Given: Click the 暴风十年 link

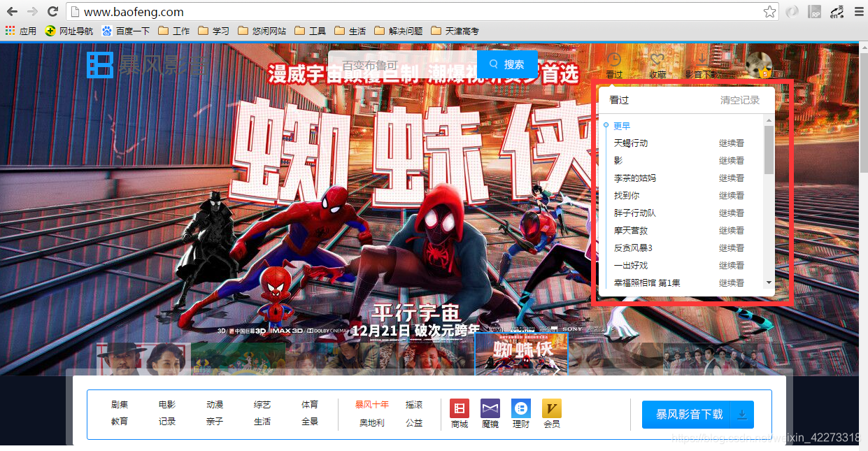Looking at the screenshot, I should [372, 405].
